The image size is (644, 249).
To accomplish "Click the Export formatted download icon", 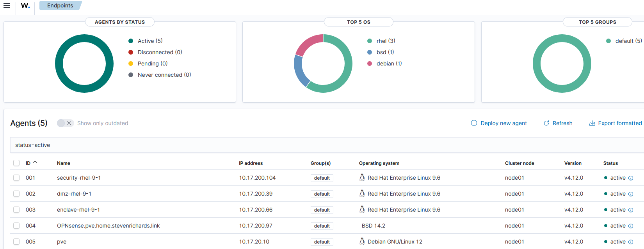I will pos(592,123).
